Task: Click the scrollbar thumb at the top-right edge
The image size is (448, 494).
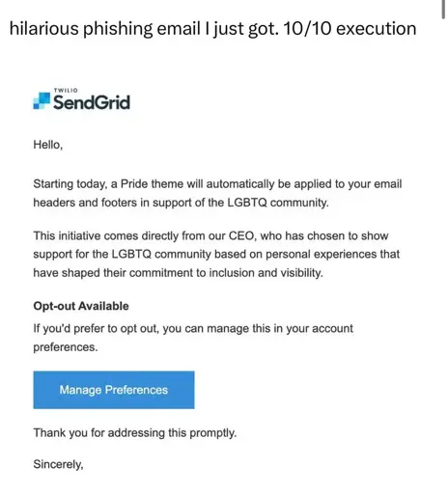Action: click(x=443, y=10)
